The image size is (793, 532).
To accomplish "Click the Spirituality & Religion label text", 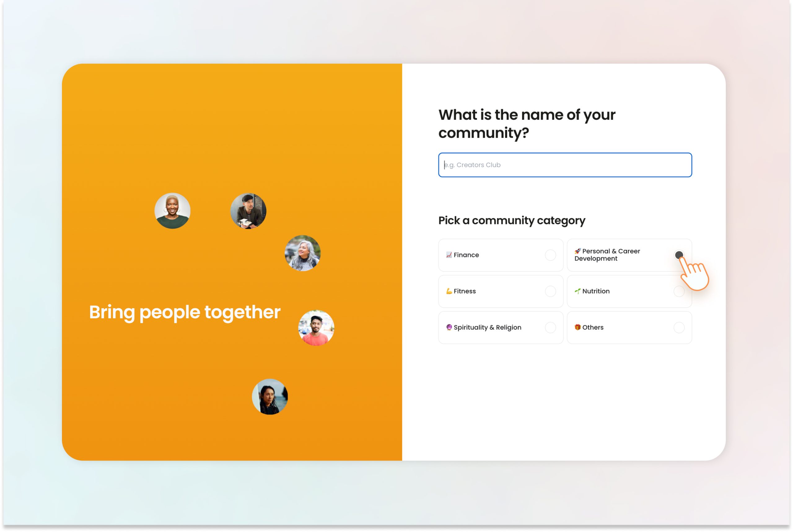I will 487,327.
